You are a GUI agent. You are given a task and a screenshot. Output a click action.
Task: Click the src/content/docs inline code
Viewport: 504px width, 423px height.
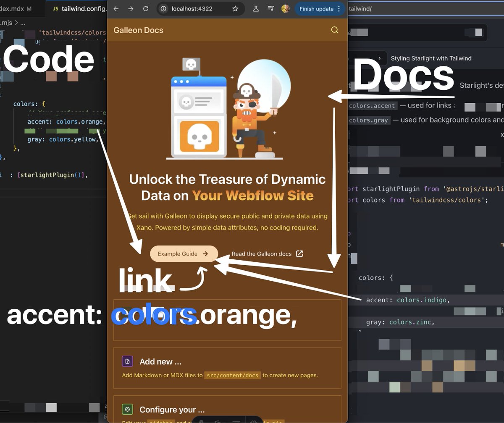click(233, 375)
